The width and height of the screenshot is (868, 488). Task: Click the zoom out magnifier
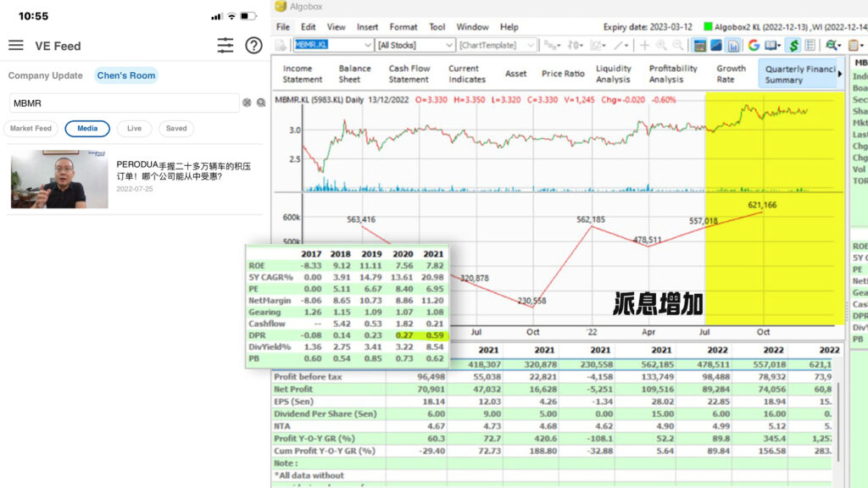tap(677, 46)
